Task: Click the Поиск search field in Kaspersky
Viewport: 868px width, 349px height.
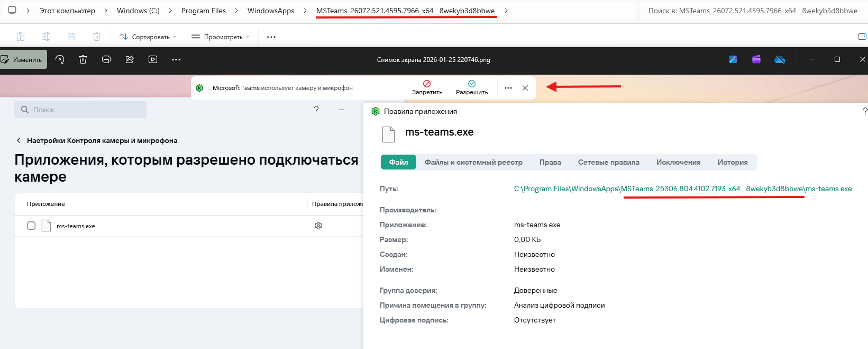Action: tap(80, 110)
